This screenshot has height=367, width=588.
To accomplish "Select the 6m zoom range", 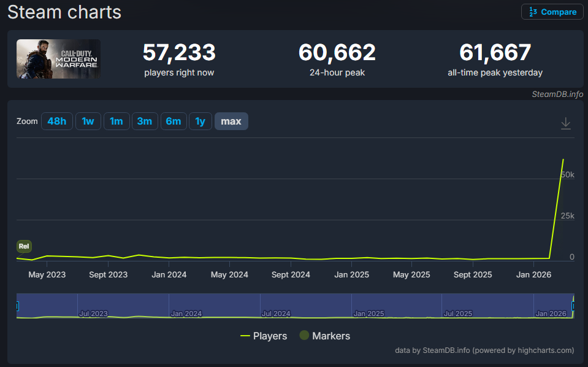I will point(174,121).
